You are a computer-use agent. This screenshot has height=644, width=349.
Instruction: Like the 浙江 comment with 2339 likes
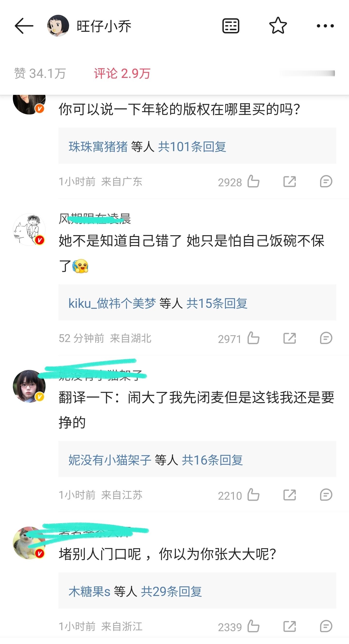pyautogui.click(x=253, y=626)
